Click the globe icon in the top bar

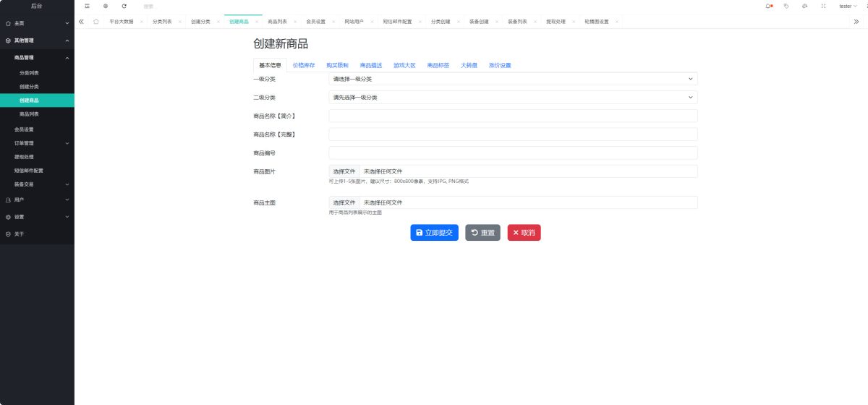(106, 6)
